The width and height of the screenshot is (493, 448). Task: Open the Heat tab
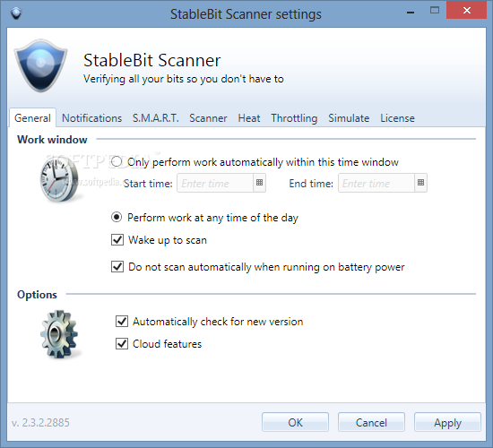point(249,118)
